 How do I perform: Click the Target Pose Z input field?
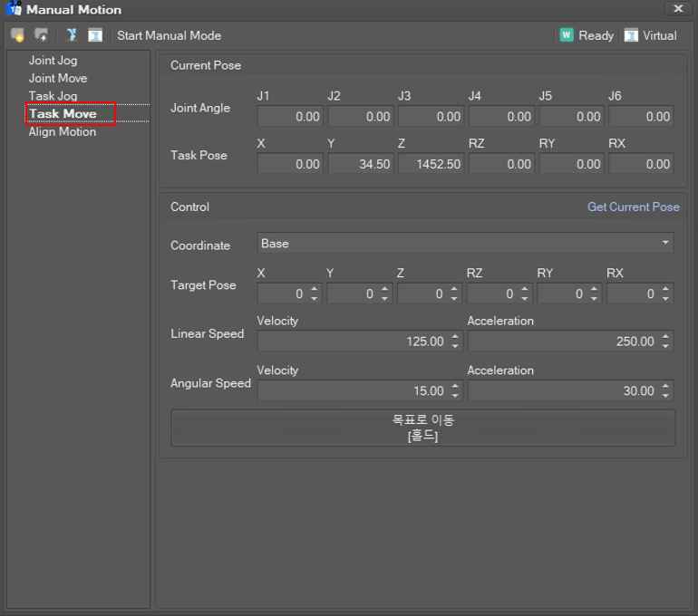point(422,294)
